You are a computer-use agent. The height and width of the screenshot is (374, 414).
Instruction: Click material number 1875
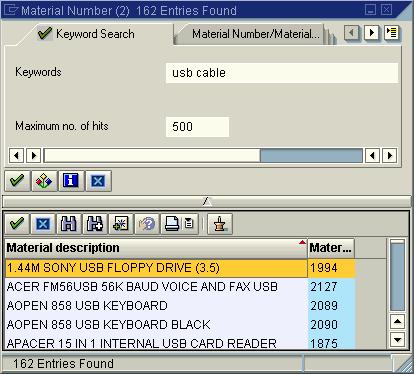point(331,343)
